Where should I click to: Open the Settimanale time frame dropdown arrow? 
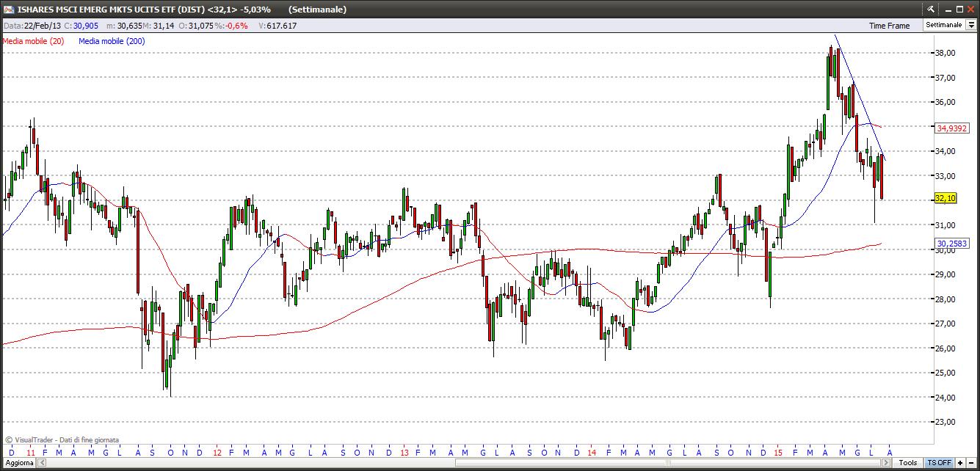pyautogui.click(x=971, y=25)
